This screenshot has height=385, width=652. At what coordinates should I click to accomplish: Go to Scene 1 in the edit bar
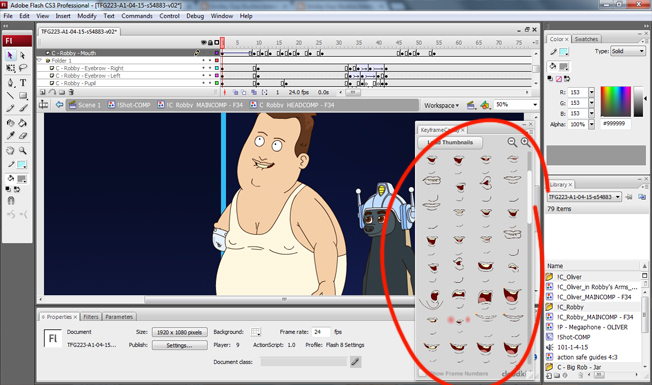tap(85, 105)
